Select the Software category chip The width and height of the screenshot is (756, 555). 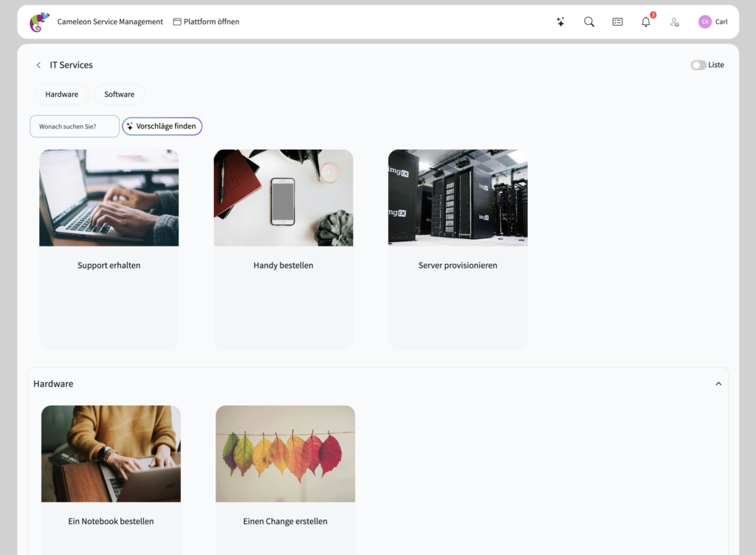119,94
